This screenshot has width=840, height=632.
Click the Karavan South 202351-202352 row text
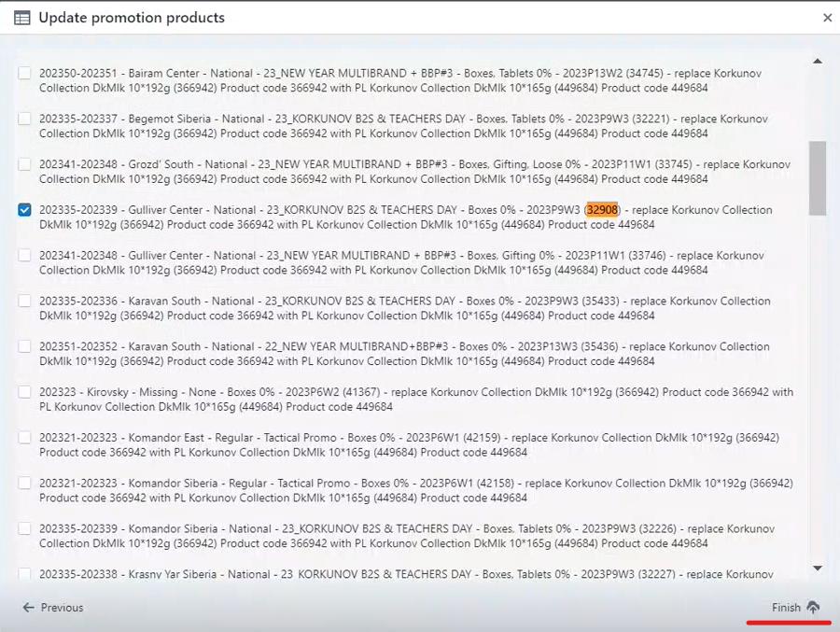coord(404,354)
